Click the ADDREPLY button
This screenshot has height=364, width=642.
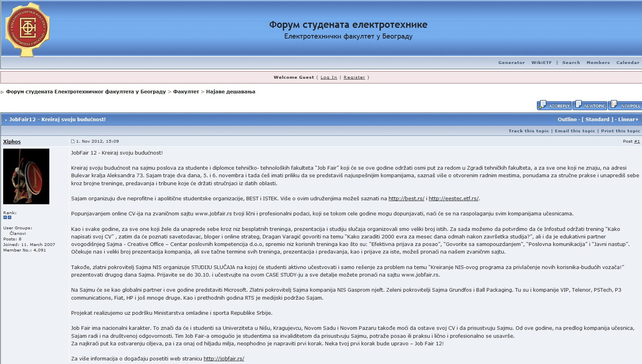[554, 105]
